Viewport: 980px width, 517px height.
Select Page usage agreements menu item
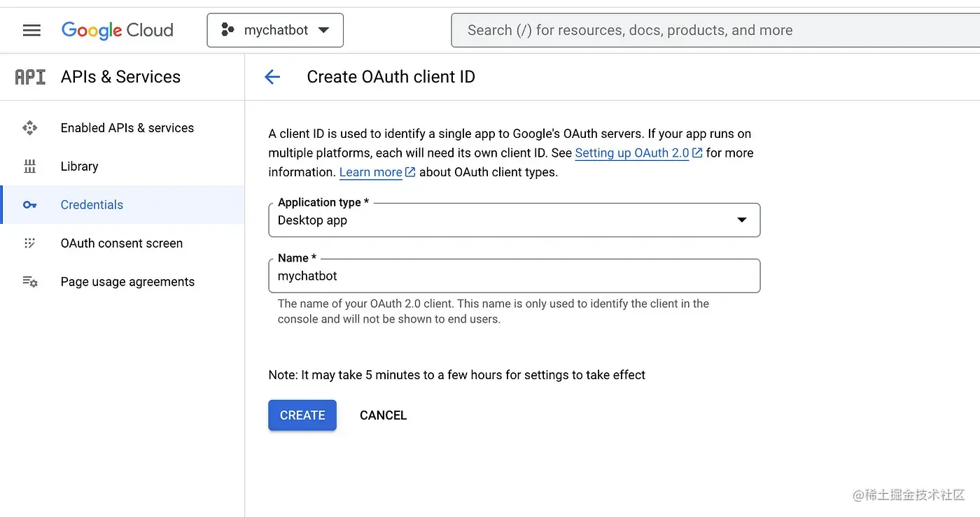127,282
